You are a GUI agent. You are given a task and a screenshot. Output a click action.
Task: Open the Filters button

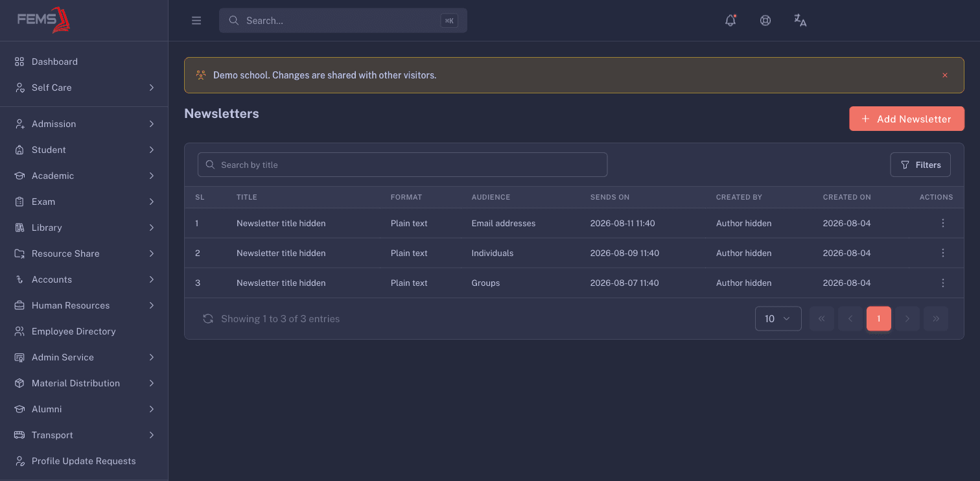click(x=920, y=165)
